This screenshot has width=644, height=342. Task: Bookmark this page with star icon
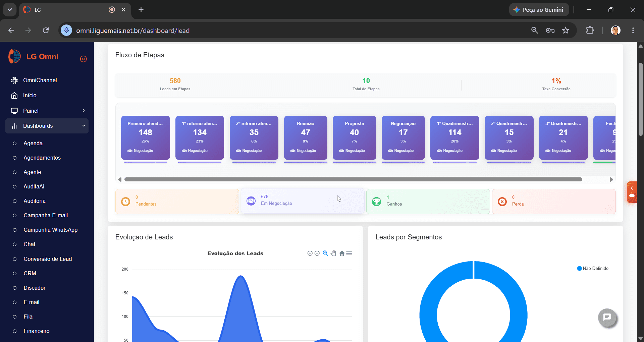[566, 31]
